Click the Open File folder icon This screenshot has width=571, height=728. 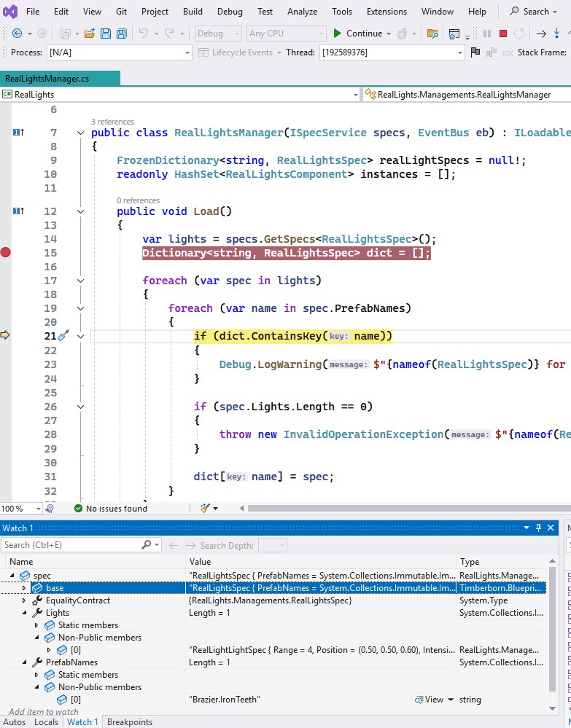point(90,34)
